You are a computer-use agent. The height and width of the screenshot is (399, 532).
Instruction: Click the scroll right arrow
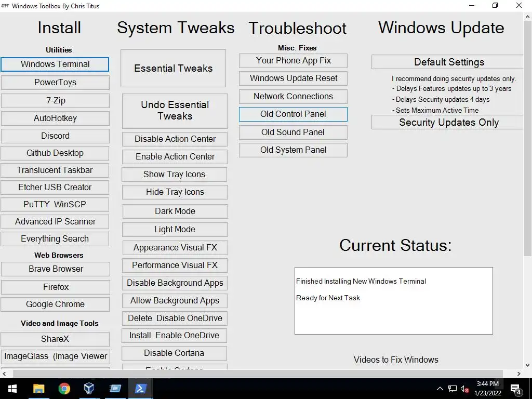[519, 374]
